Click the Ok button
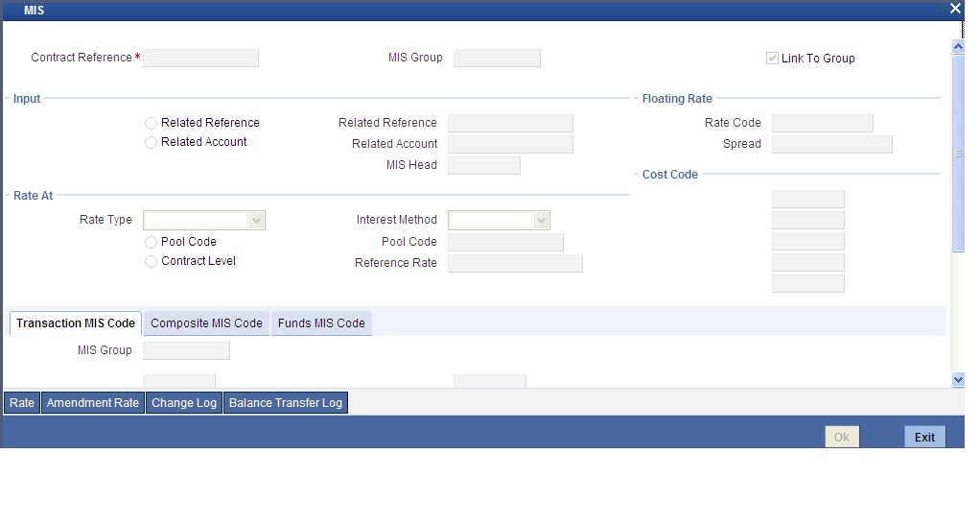The width and height of the screenshot is (980, 525). pos(842,437)
